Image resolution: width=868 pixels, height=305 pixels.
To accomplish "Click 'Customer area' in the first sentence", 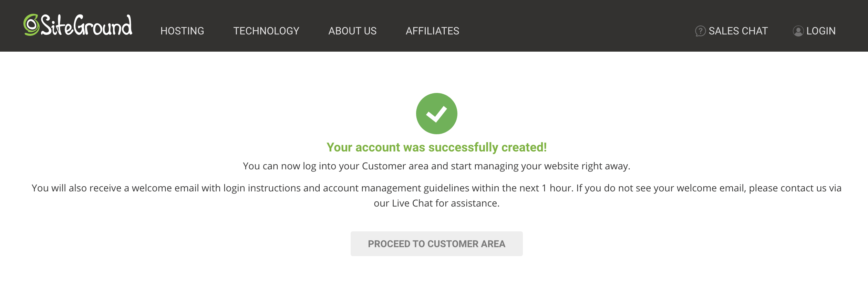I will point(395,166).
